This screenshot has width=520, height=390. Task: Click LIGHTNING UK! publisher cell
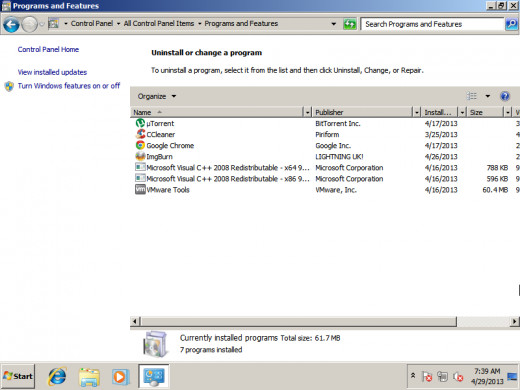tap(339, 156)
